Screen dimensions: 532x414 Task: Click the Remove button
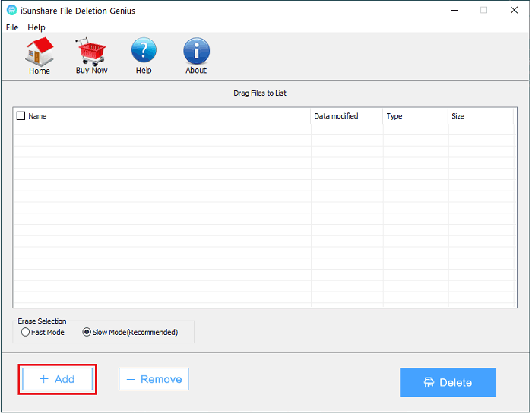(154, 379)
